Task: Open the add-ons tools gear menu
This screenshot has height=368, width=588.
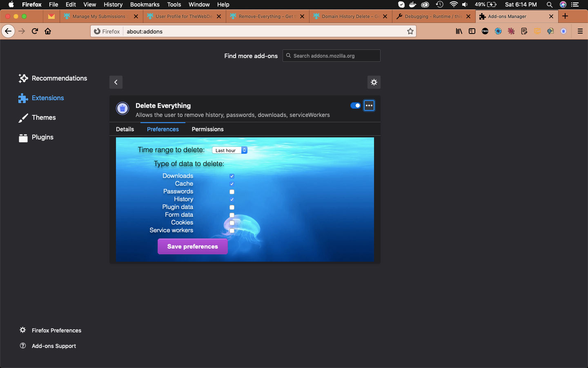Action: (x=374, y=82)
